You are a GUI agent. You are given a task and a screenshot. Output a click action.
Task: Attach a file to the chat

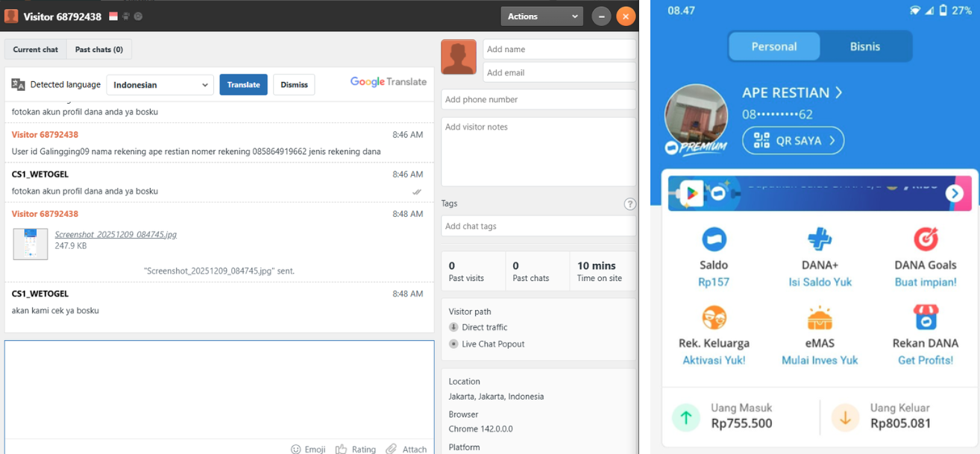(x=406, y=449)
